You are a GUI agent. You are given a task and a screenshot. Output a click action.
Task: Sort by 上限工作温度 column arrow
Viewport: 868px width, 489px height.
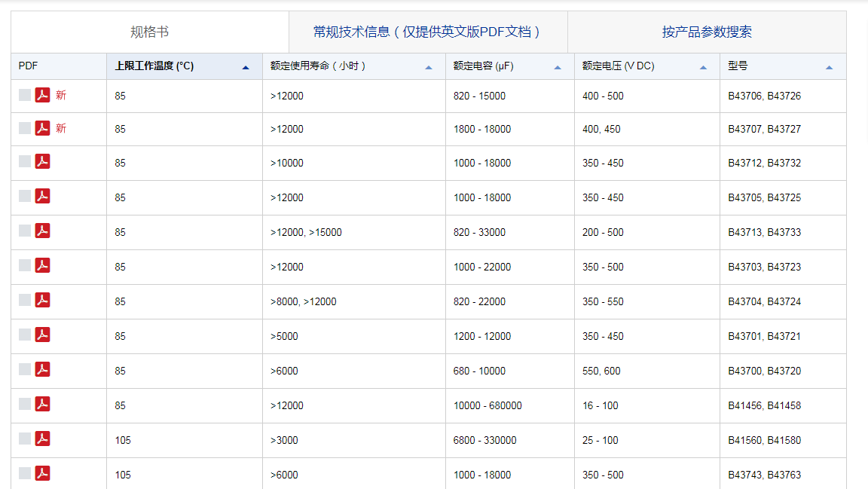tap(246, 67)
